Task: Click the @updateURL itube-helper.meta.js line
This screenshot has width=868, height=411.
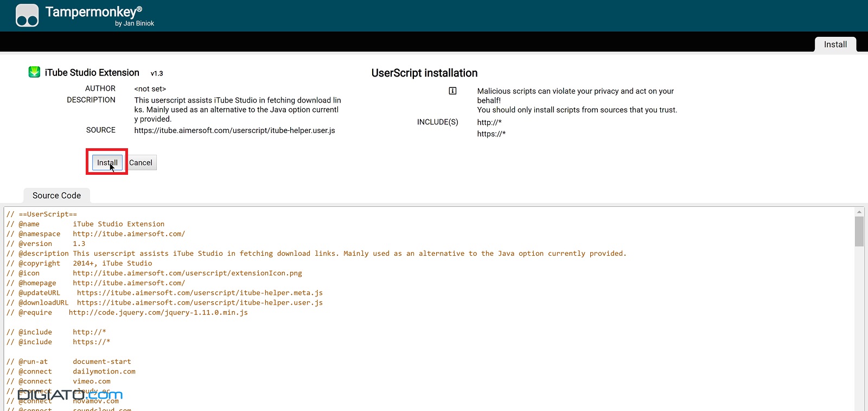Action: 164,292
